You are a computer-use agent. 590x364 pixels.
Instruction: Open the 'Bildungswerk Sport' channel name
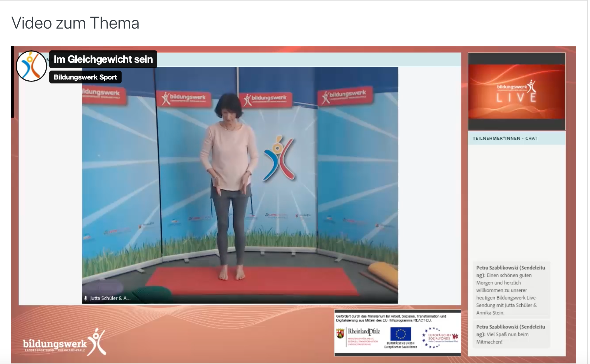coord(85,77)
